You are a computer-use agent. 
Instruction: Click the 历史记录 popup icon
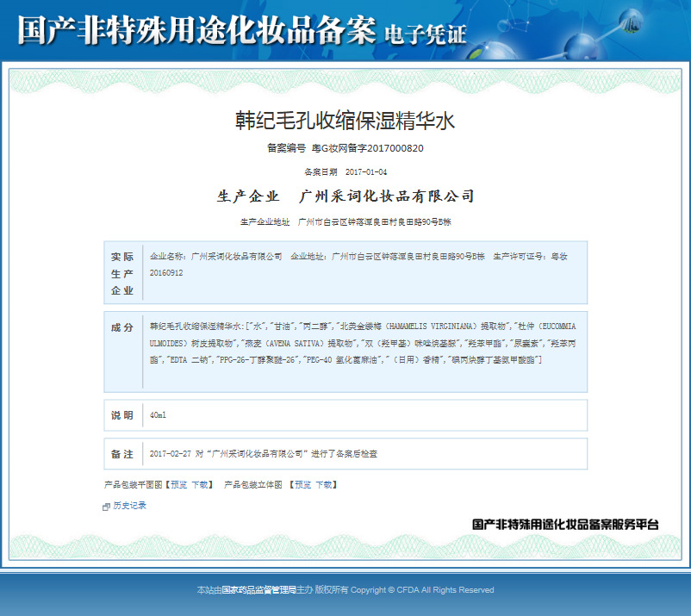(106, 507)
